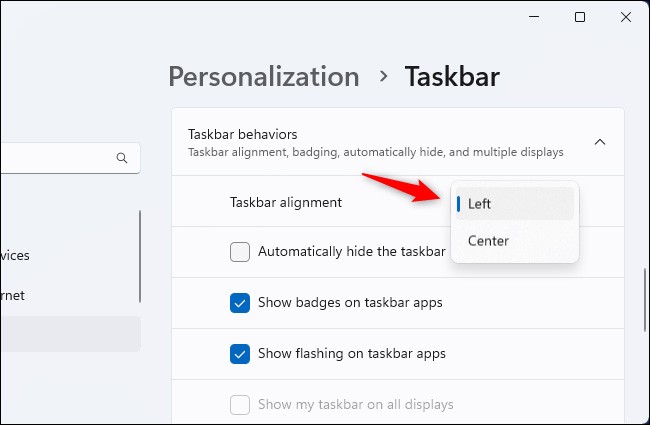This screenshot has width=650, height=425.
Task: Click Show my taskbar on all displays checkbox
Action: click(x=240, y=404)
